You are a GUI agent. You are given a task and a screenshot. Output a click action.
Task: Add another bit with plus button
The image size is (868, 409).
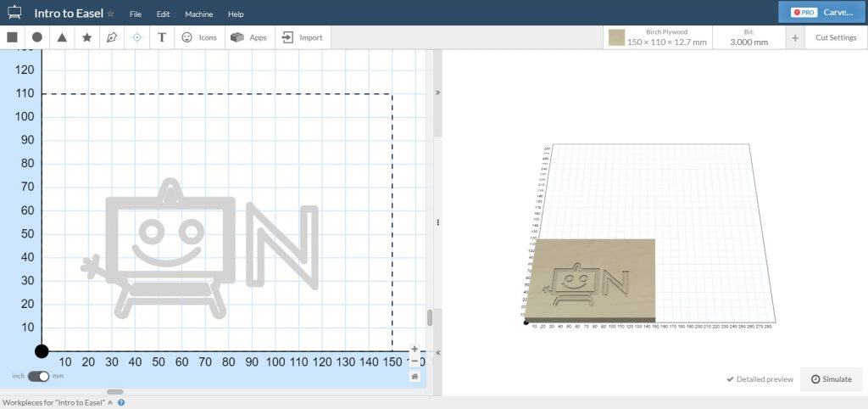[795, 37]
